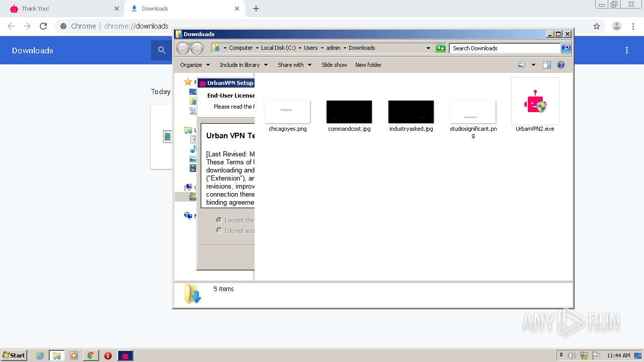Open Chrome profile avatar

616,26
